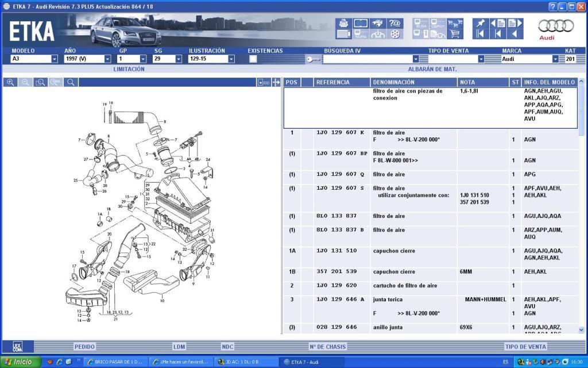Click the zoom out magnifier icon
Screen dimensions: 588x368
point(25,82)
